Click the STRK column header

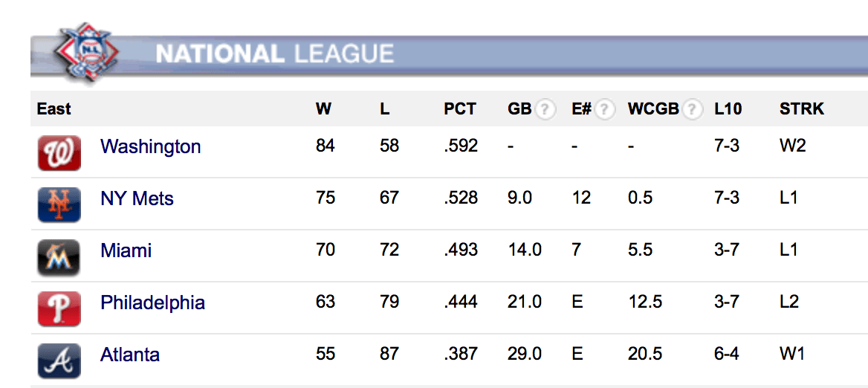[801, 109]
